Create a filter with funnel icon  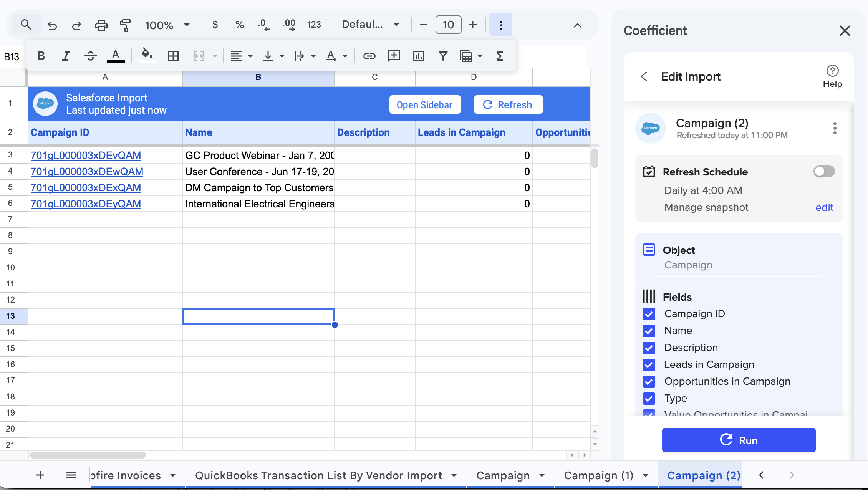point(443,56)
